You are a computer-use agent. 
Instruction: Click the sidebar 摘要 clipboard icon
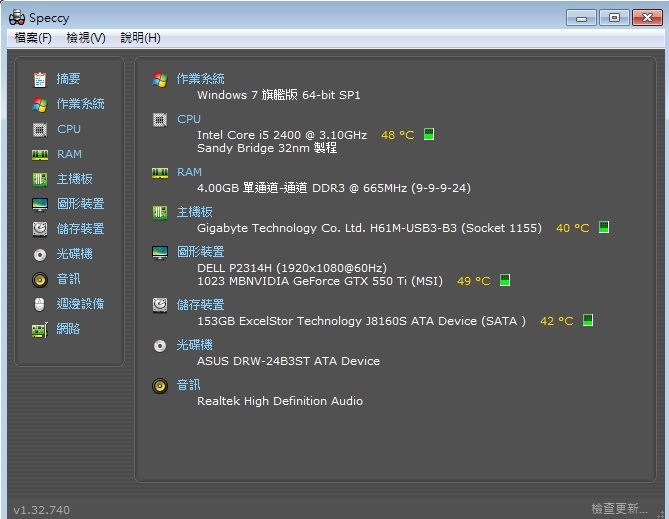[x=40, y=79]
